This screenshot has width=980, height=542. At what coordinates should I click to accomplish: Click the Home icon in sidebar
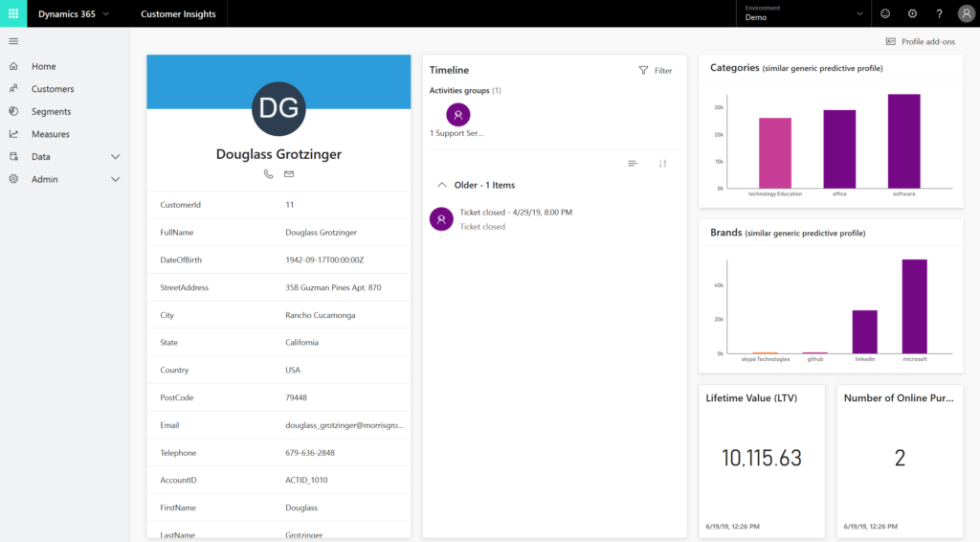point(13,66)
